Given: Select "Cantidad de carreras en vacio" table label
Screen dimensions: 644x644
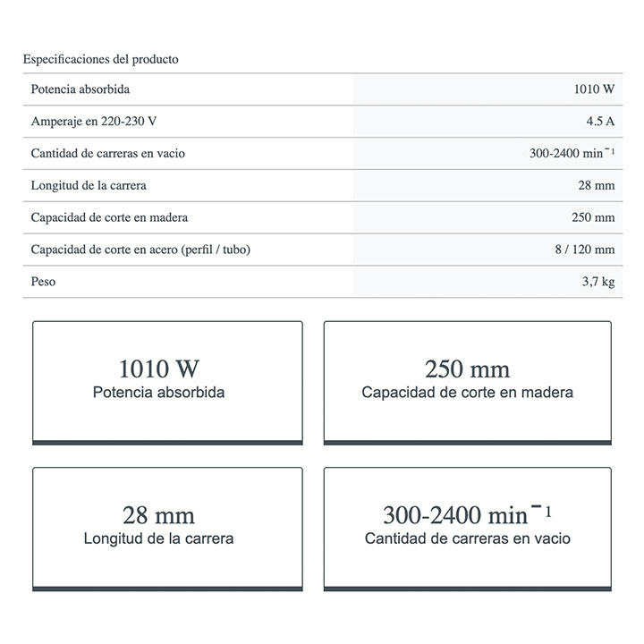Looking at the screenshot, I should pos(107,154).
